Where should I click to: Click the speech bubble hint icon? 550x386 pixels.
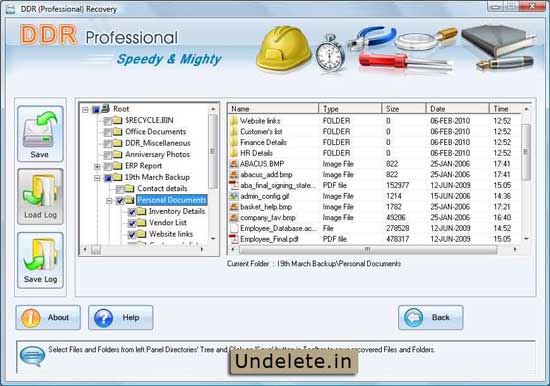(x=32, y=355)
